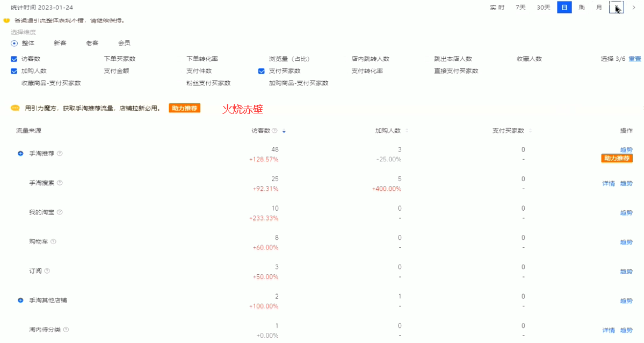Open 趋势 for the 购物车 row
This screenshot has width=644, height=343.
626,242
